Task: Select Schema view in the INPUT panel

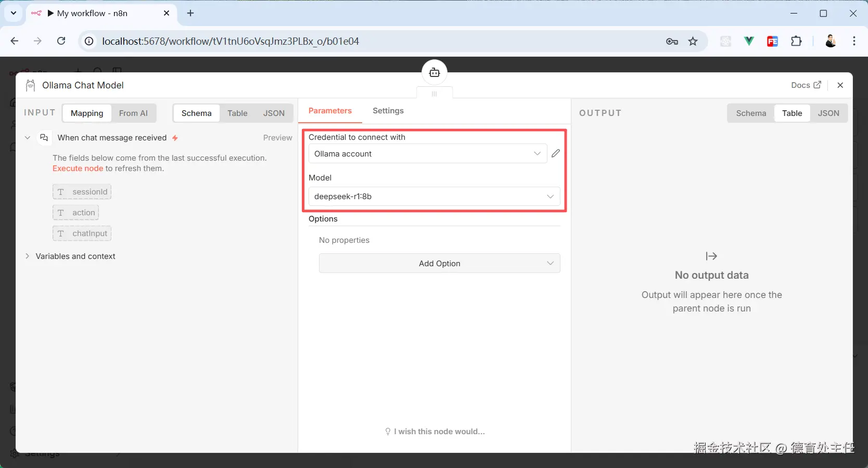Action: [x=197, y=113]
